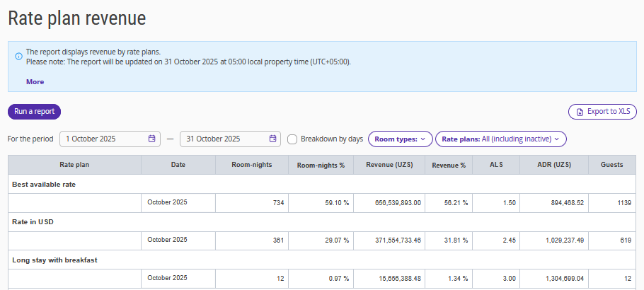The image size is (644, 290).
Task: Enable the Breakdown by days checkbox
Action: [292, 139]
